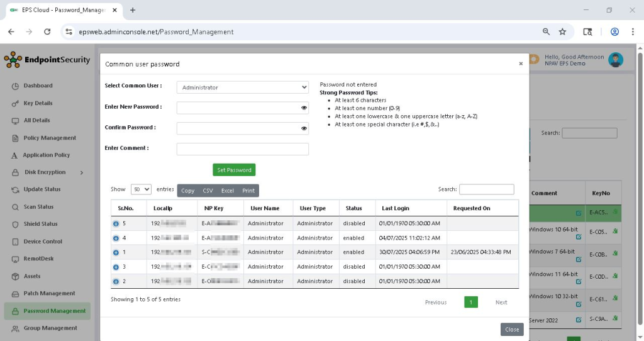Export the table using Excel button
The image size is (644, 341).
coord(227,191)
